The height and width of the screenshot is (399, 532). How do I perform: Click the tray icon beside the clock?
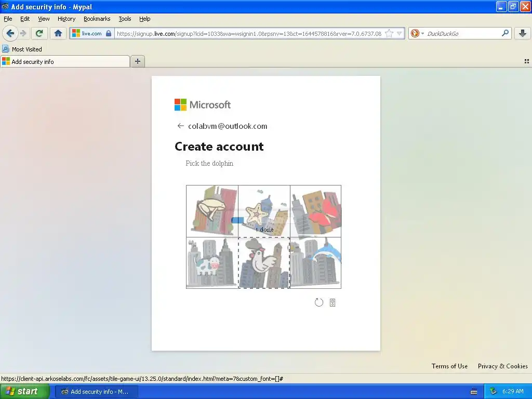point(494,392)
